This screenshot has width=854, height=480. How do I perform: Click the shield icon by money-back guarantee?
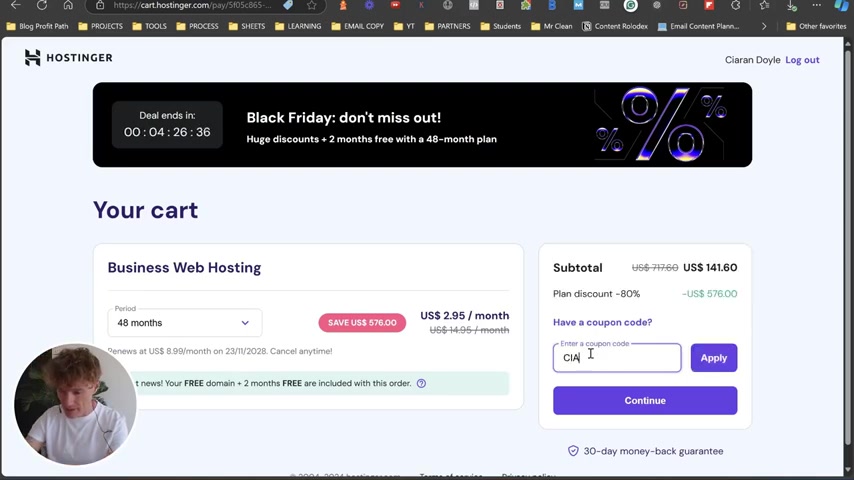click(573, 451)
